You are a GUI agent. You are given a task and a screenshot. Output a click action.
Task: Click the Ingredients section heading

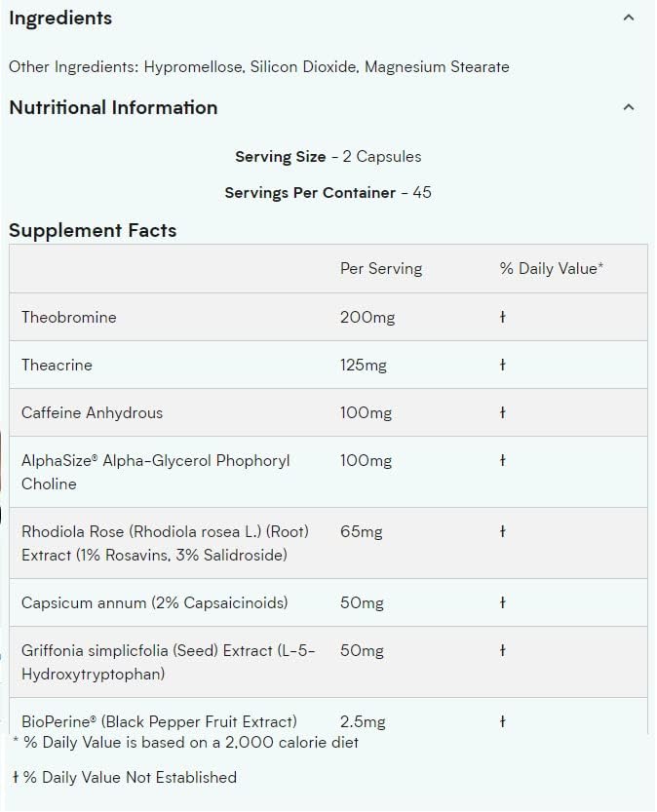60,18
